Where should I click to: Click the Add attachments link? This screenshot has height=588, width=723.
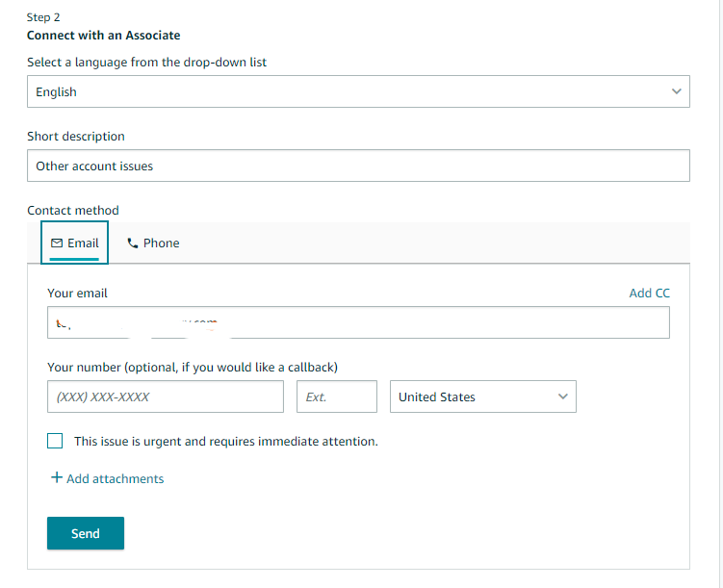click(x=115, y=478)
